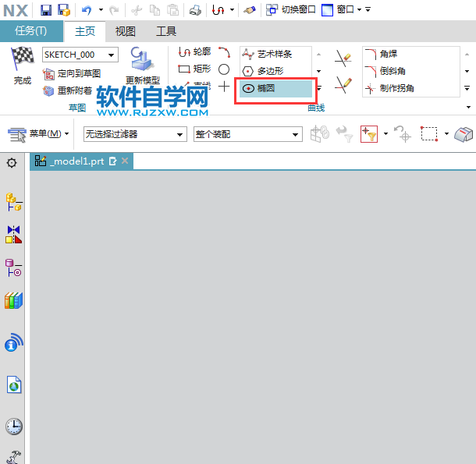Viewport: 476px width, 464px height.
Task: Click the rotate-point crosshair icon
Action: [x=403, y=134]
